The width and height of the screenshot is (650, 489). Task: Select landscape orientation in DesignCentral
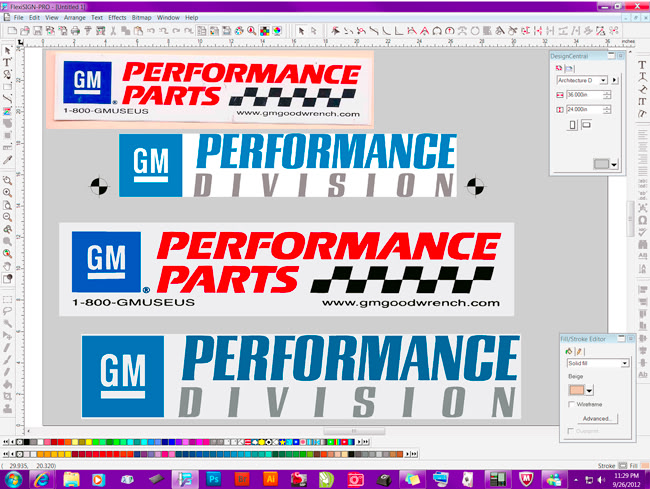tap(586, 124)
